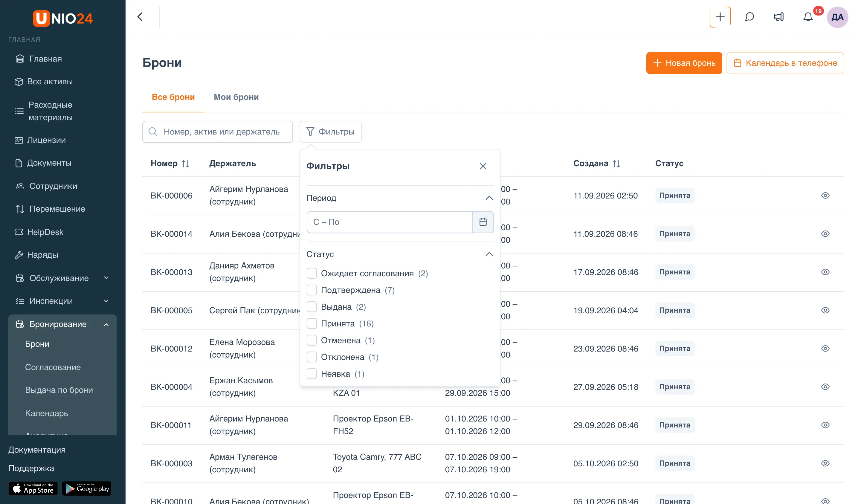Viewport: 861px width, 504px height.
Task: Click the UNIO24 logo
Action: [62, 18]
